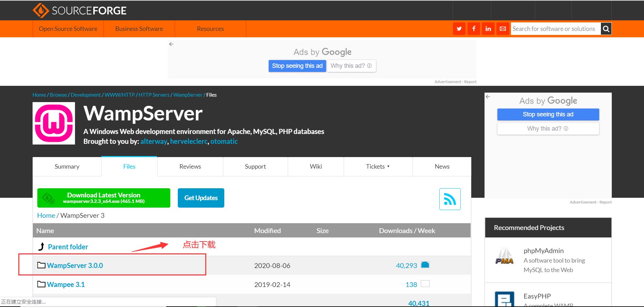Click the WampServer pink logo

pyautogui.click(x=54, y=123)
